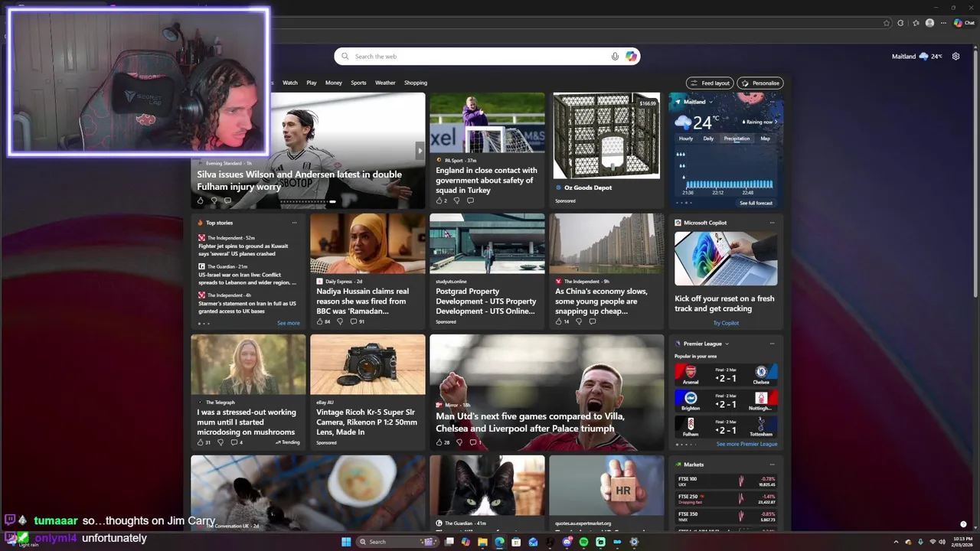
Task: Click See full forecast button
Action: [756, 203]
